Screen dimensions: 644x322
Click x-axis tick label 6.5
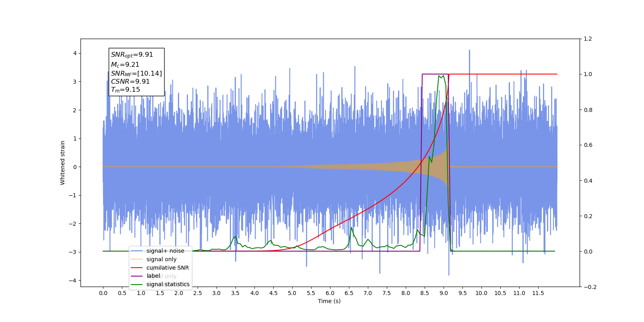(349, 293)
